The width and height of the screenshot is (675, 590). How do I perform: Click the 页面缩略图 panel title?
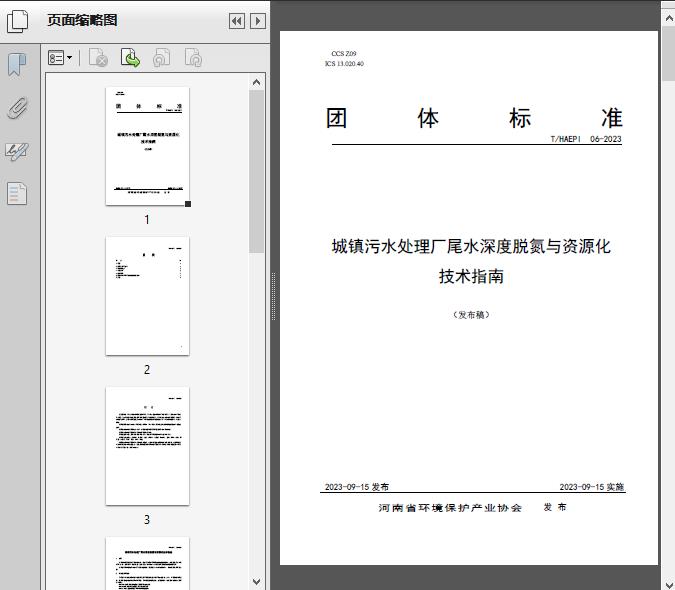click(x=82, y=20)
